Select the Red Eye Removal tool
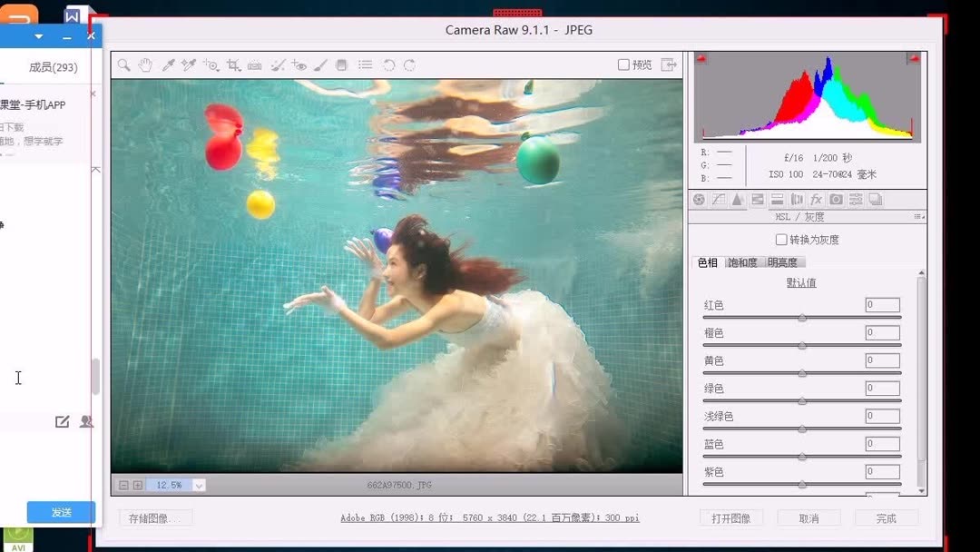Viewport: 980px width, 552px height. tap(300, 64)
